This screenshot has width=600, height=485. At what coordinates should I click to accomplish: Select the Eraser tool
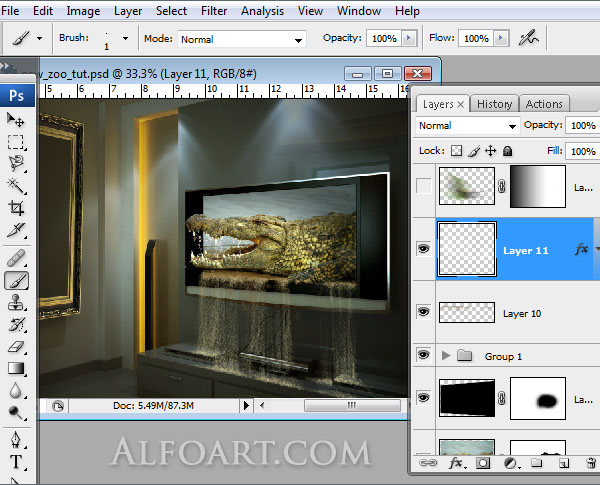16,346
